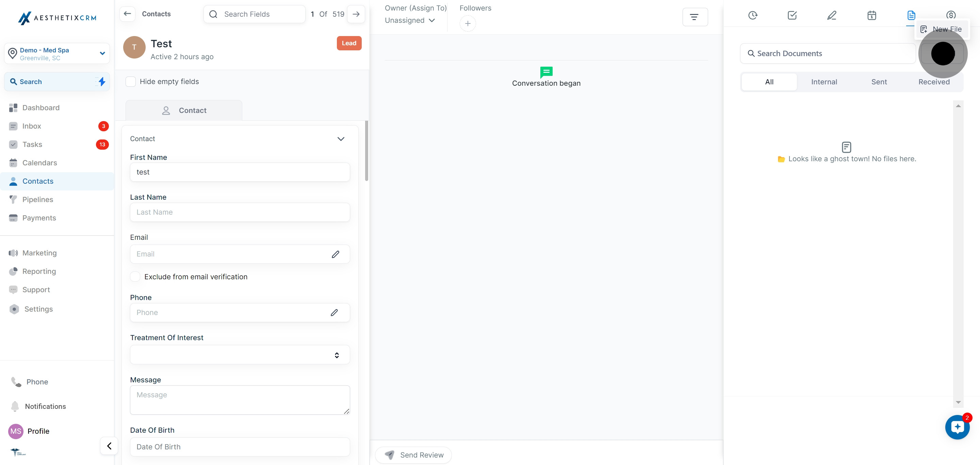Open the tasks checkmark panel icon
This screenshot has height=465, width=980.
pyautogui.click(x=792, y=15)
